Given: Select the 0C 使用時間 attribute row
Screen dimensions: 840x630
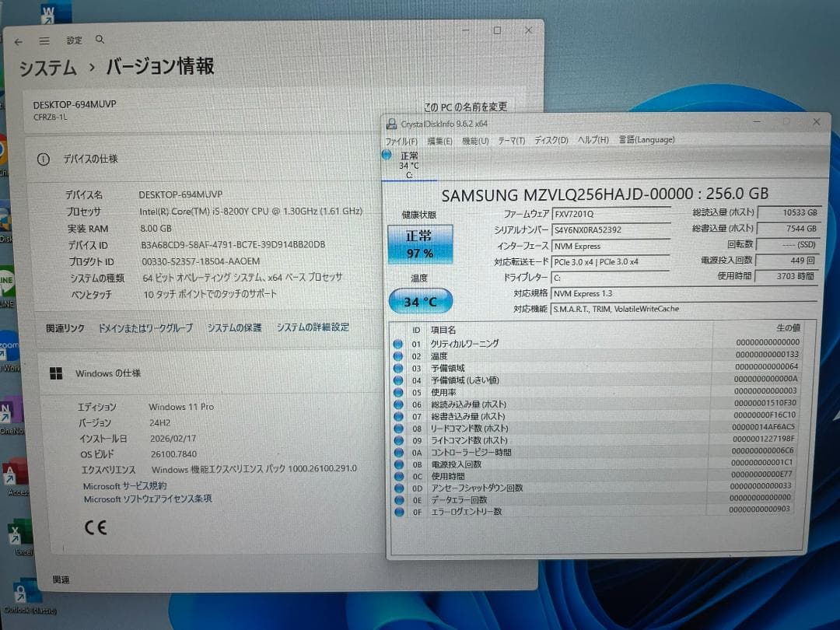Looking at the screenshot, I should click(593, 476).
